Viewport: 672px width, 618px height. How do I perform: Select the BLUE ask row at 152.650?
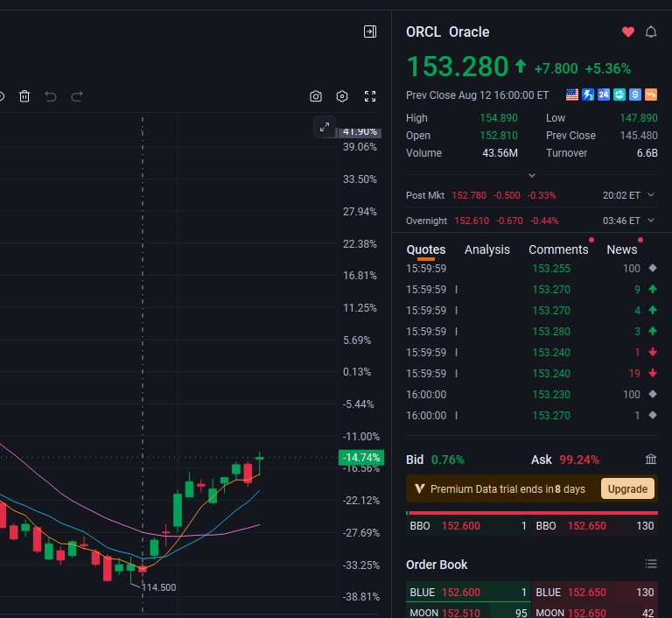pos(595,593)
